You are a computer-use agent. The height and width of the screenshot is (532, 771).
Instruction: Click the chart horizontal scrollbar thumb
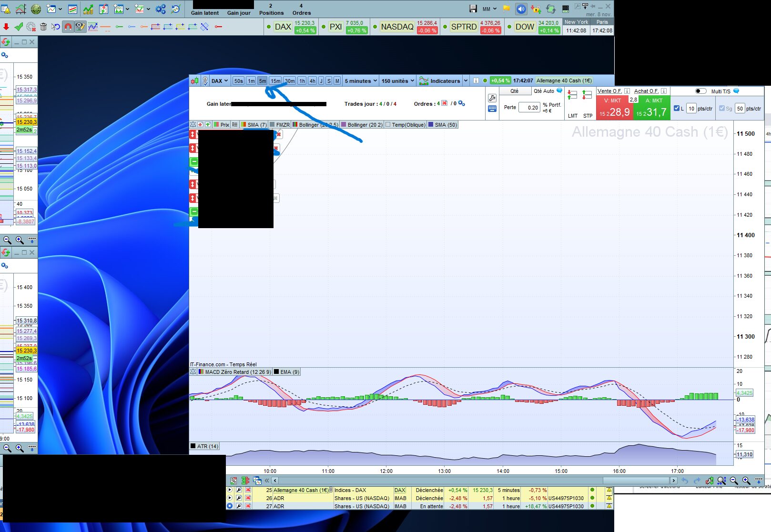pyautogui.click(x=636, y=481)
